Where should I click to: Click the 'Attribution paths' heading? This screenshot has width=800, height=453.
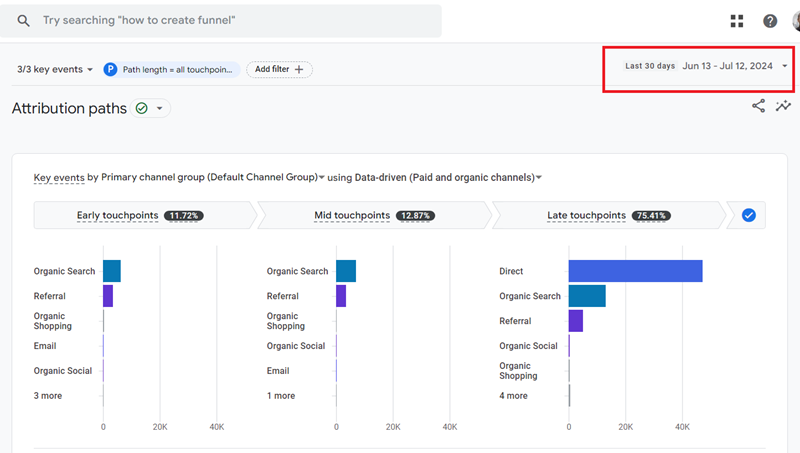click(69, 108)
